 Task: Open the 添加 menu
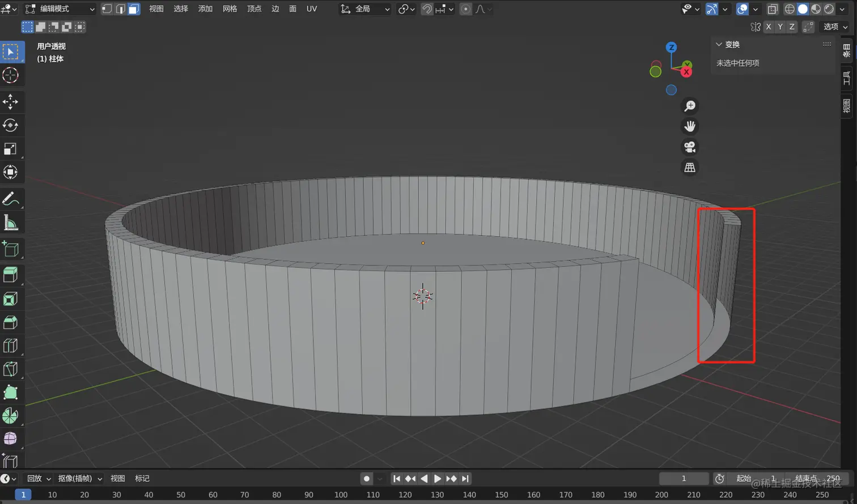(205, 8)
